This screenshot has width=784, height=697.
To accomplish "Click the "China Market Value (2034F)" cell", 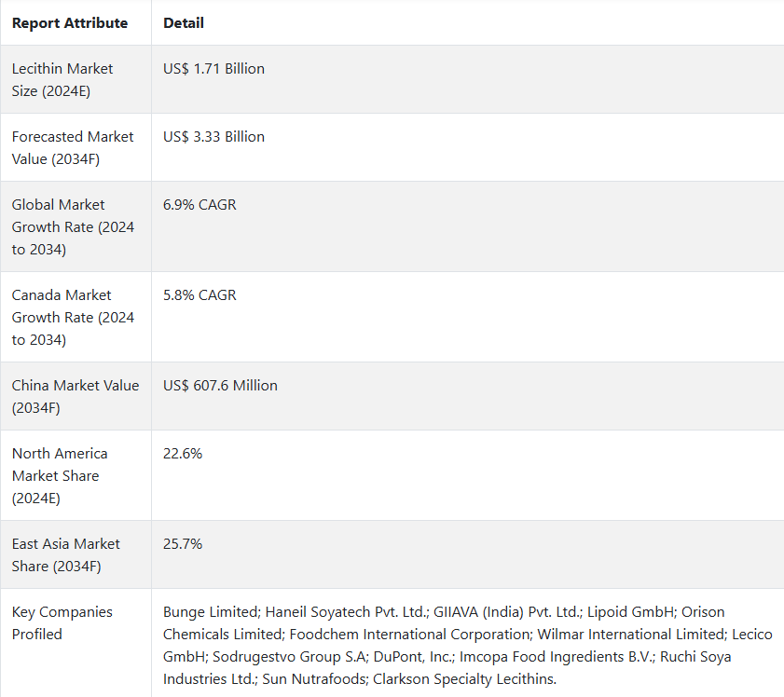I will [x=75, y=397].
